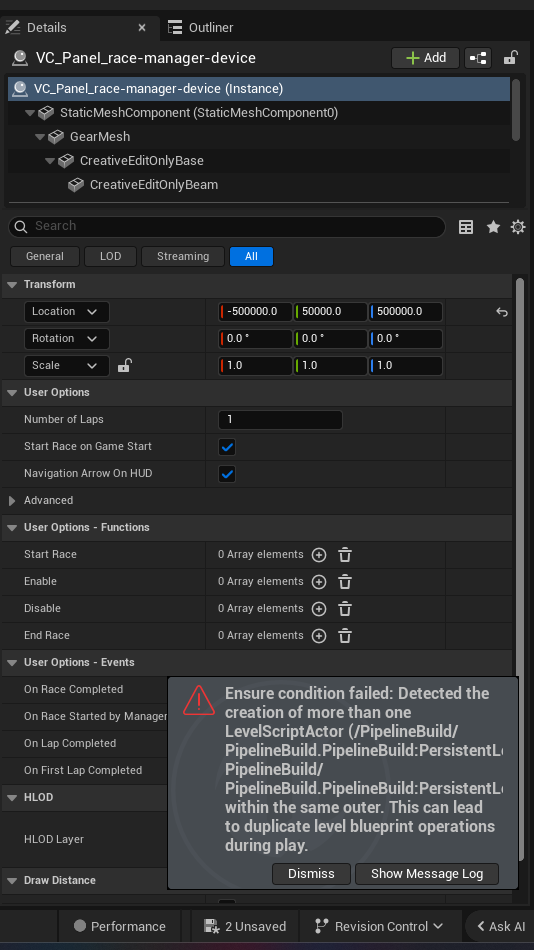Collapse User Options - Events section
The width and height of the screenshot is (534, 950).
12,663
